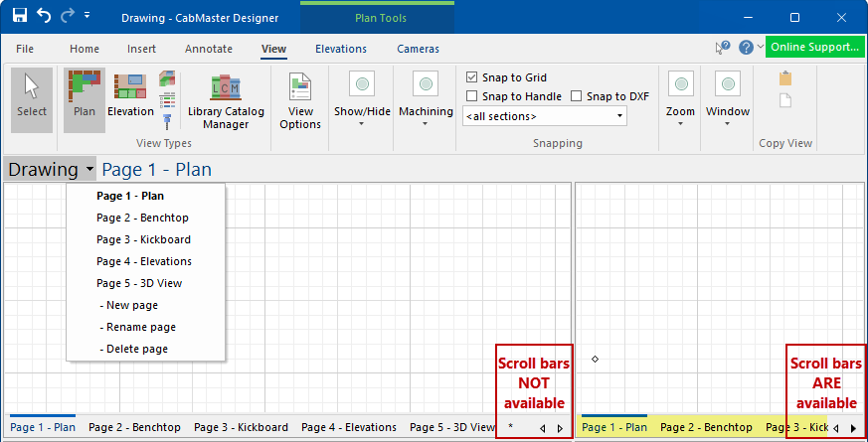Screen dimensions: 868x442
Task: Open View Options
Action: tap(300, 101)
